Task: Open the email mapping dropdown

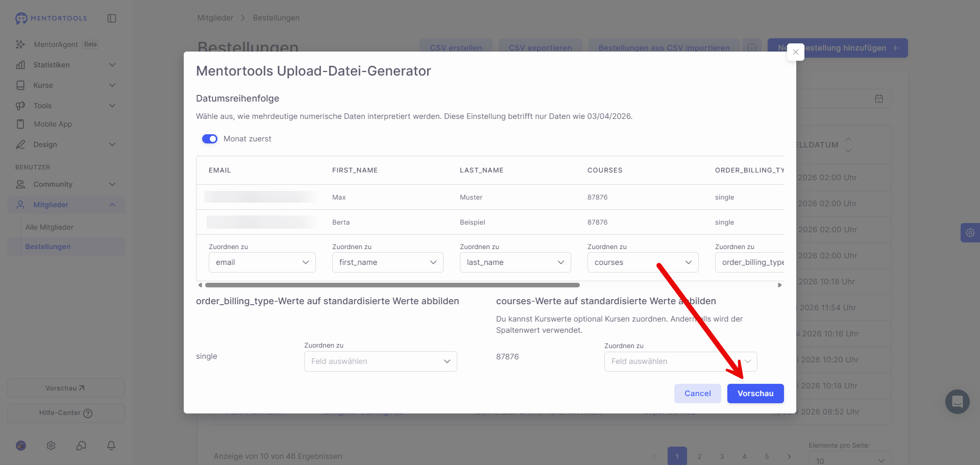Action: point(262,262)
